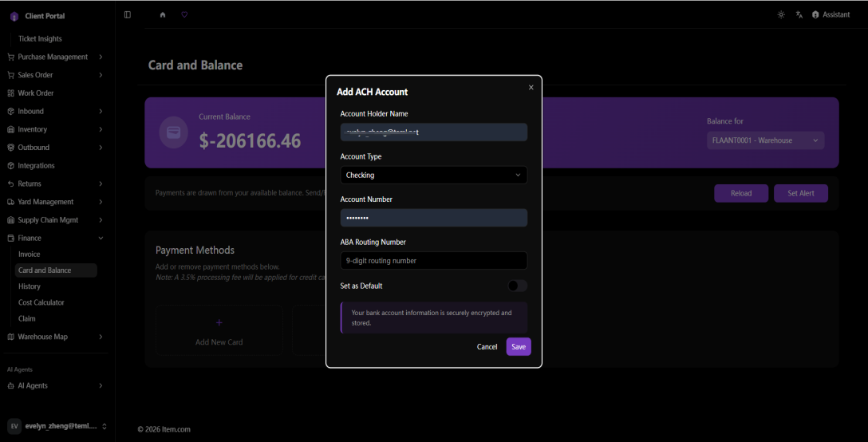Click the Warehouse Map icon
The image size is (868, 442).
(10, 337)
